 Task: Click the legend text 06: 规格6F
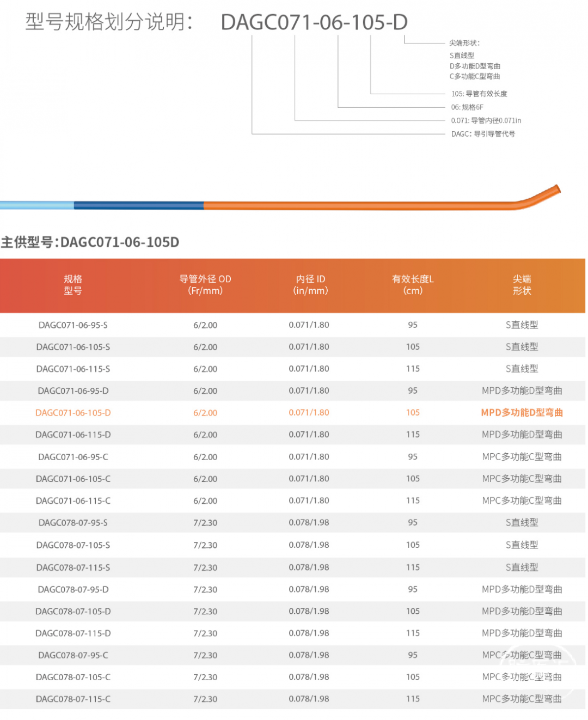467,107
